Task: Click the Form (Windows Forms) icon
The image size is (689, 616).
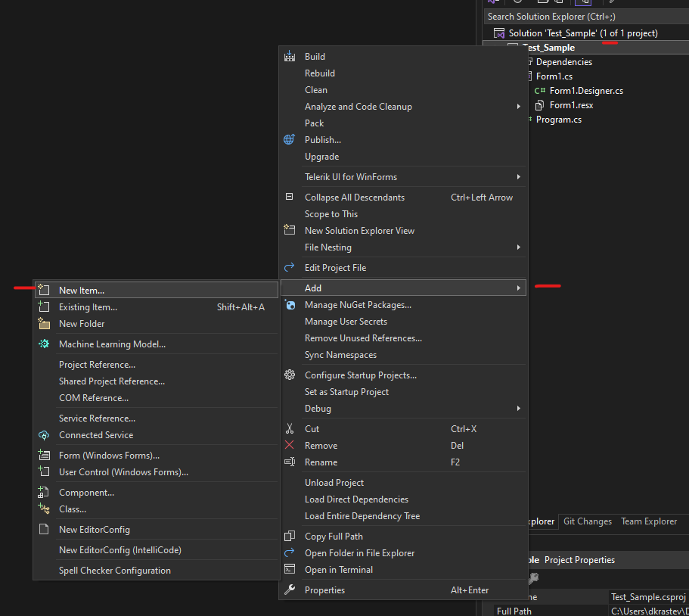Action: pos(44,455)
